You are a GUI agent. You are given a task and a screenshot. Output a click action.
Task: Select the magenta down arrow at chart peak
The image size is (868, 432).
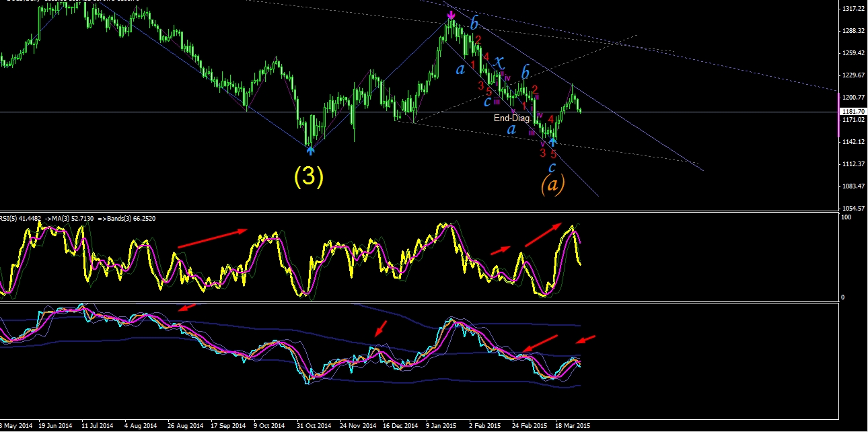450,15
